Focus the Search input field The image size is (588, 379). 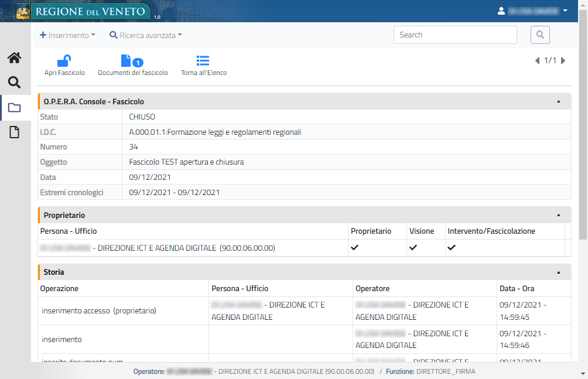pos(455,35)
